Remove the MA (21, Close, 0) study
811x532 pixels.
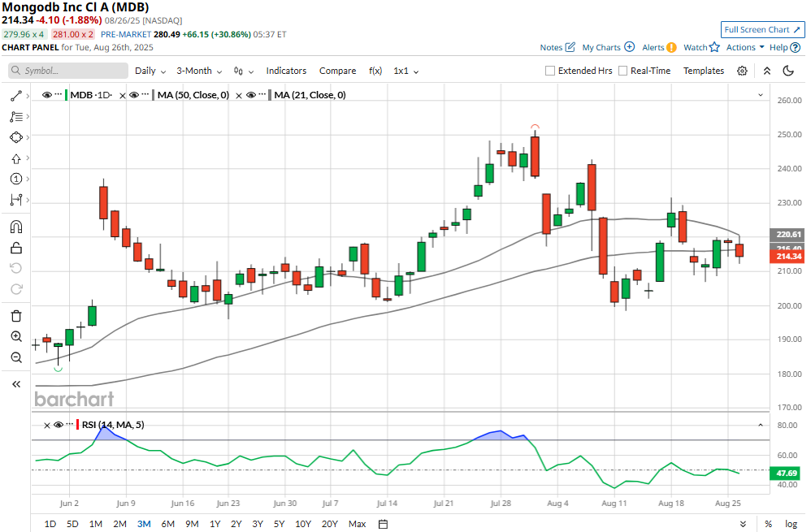click(239, 95)
